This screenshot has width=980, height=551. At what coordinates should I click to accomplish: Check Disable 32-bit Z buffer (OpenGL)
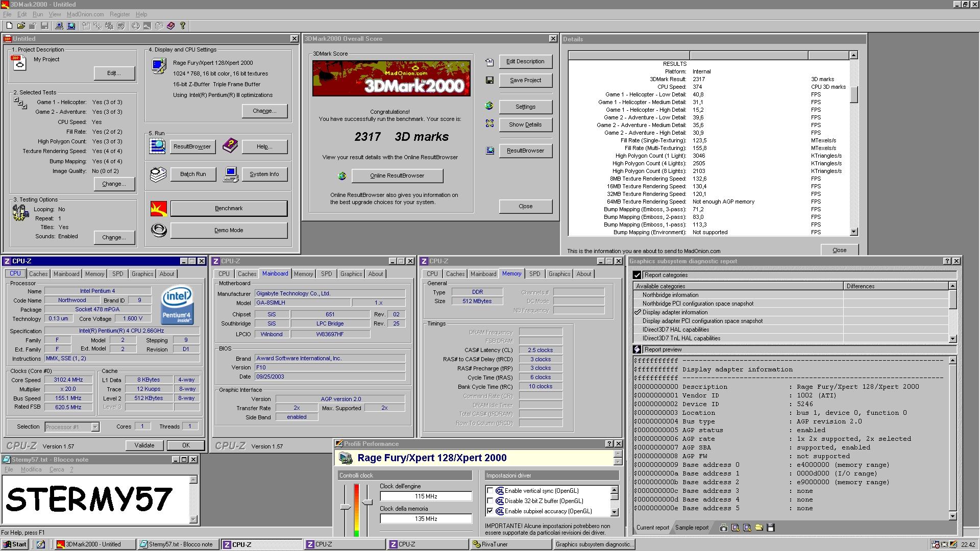click(490, 501)
